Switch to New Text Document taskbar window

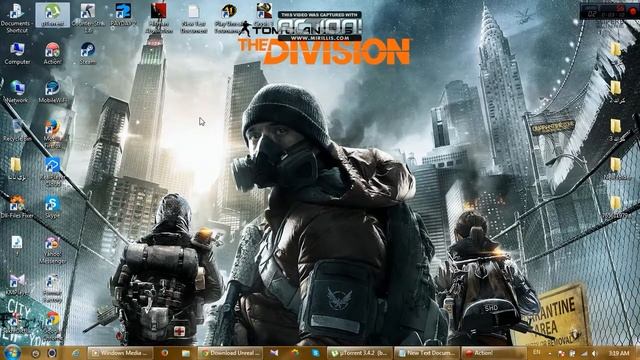point(426,353)
